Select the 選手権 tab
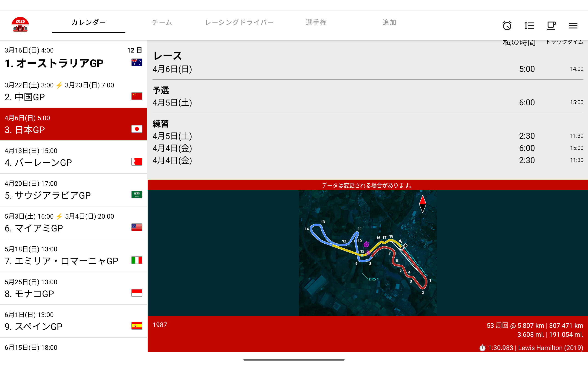The width and height of the screenshot is (588, 367). pos(316,22)
